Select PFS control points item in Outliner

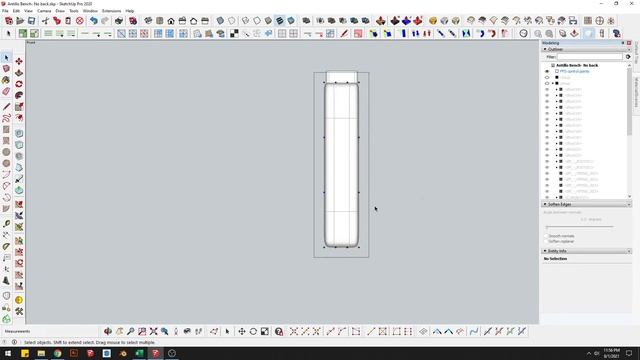(x=574, y=71)
